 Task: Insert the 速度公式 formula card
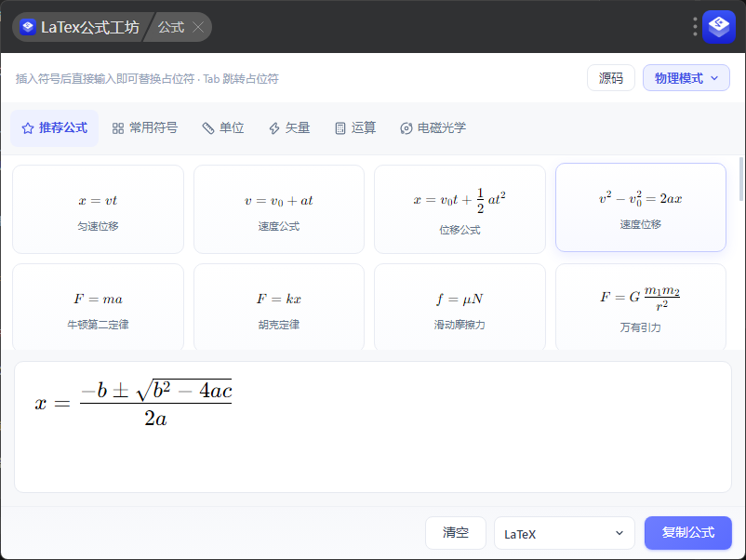pos(279,209)
